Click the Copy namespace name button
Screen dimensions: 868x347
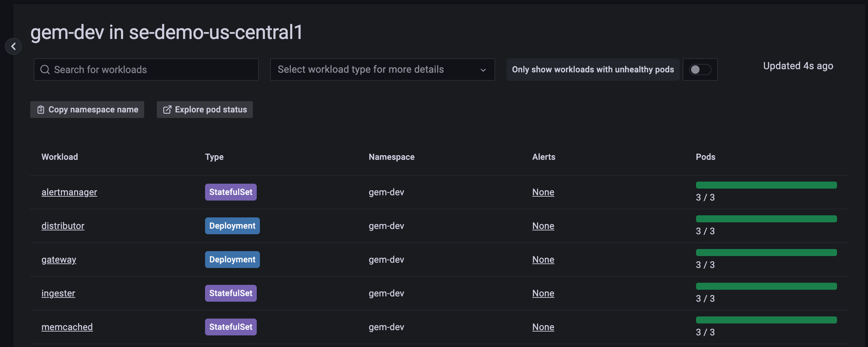click(x=87, y=109)
